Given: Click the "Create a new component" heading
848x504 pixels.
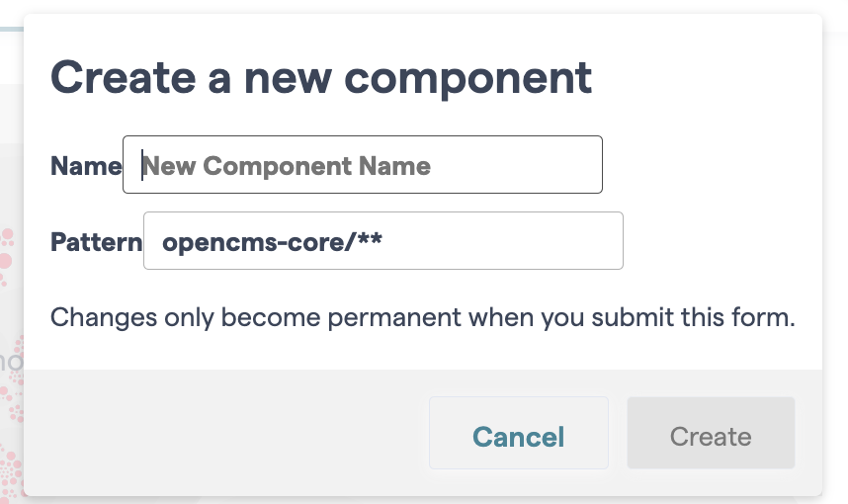Looking at the screenshot, I should click(x=320, y=77).
